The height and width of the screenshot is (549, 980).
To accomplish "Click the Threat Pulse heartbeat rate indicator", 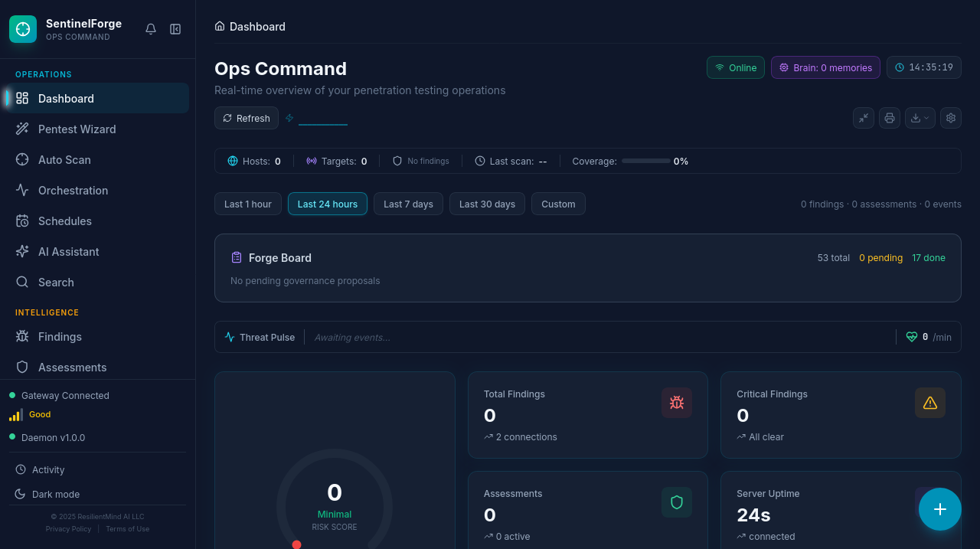I will point(926,337).
